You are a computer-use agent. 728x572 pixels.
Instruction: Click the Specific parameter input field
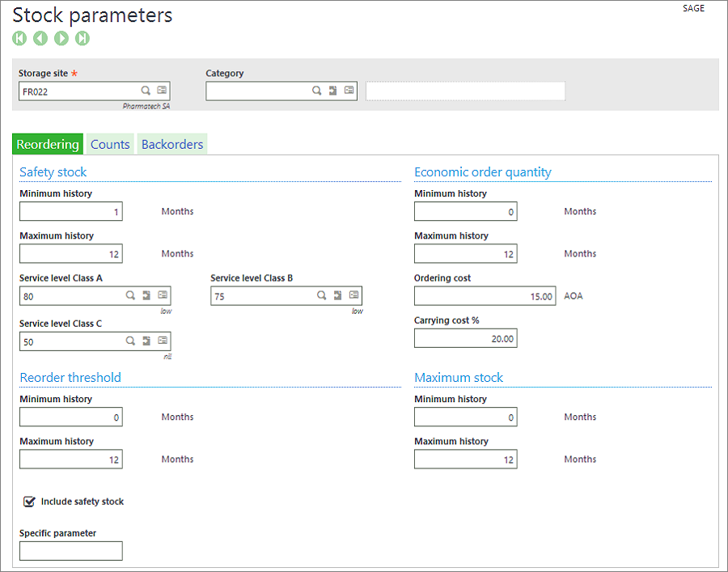pyautogui.click(x=71, y=551)
